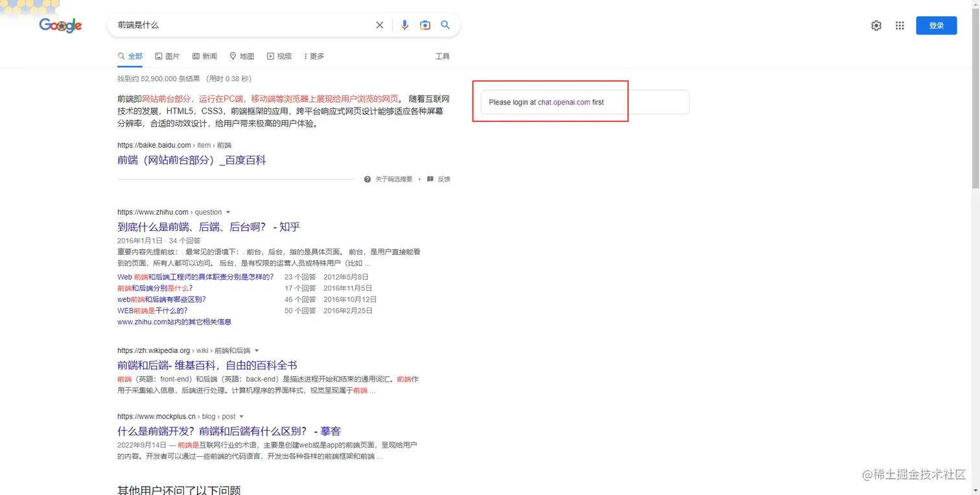Open WEB前端是干什么的? link
This screenshot has height=495, width=980.
(x=152, y=311)
